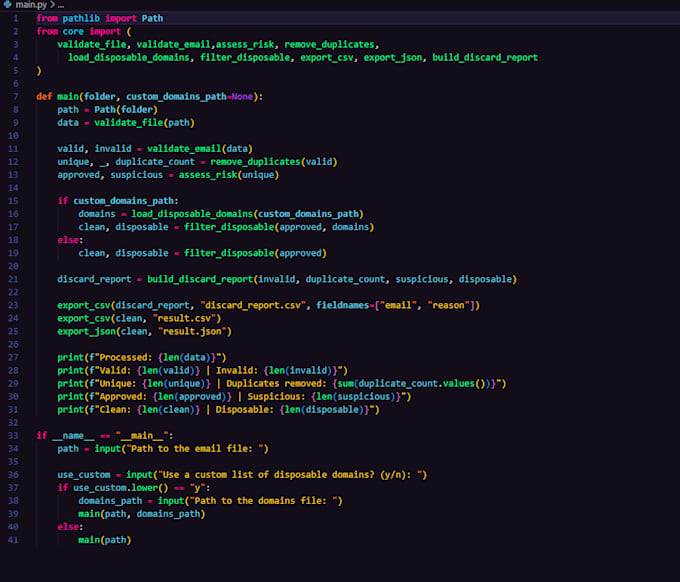Expand the '...' breadcrumb symbol segment
Screen dimensions: 680x582
[61, 5]
